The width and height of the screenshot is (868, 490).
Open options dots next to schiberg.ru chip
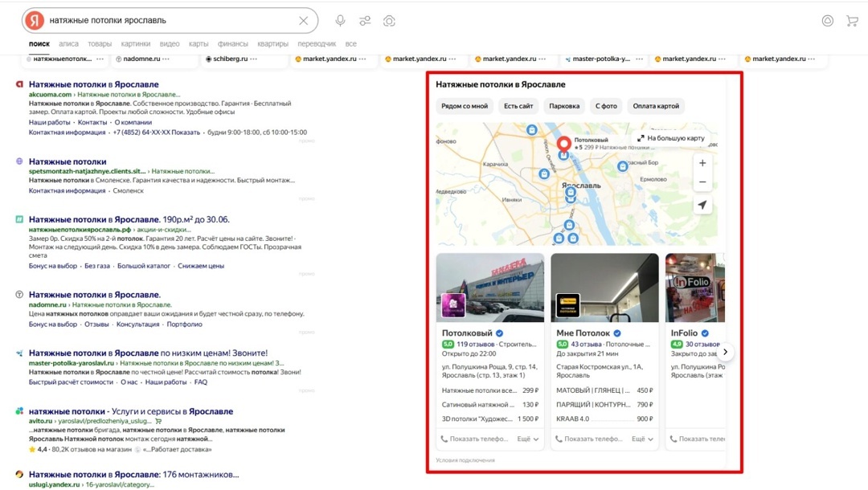click(253, 59)
